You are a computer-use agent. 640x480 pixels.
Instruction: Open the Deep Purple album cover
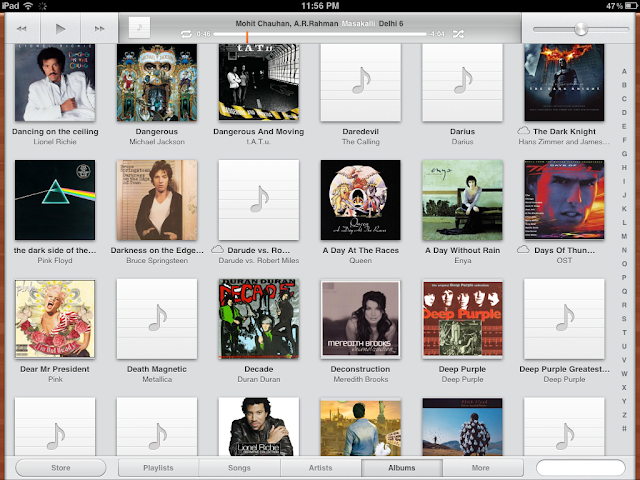click(462, 319)
